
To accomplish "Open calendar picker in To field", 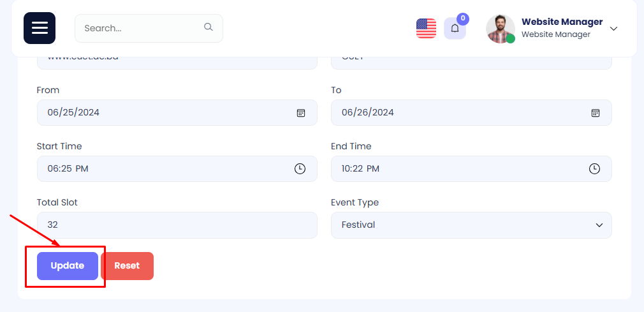I will (595, 113).
